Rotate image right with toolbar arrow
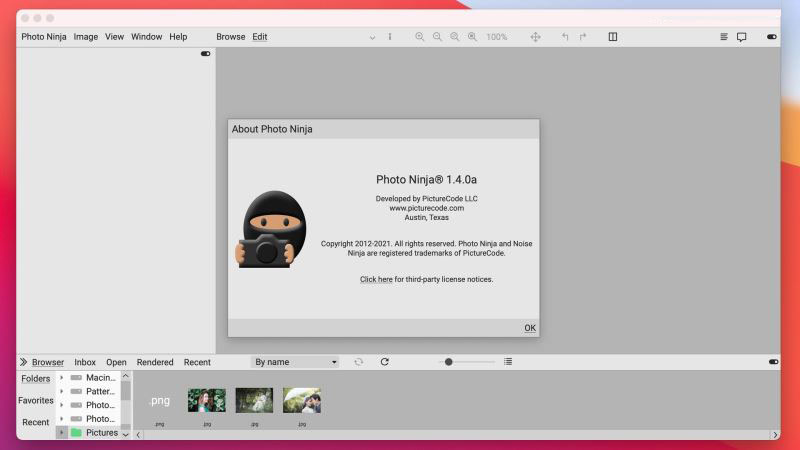The width and height of the screenshot is (800, 450). pyautogui.click(x=583, y=37)
